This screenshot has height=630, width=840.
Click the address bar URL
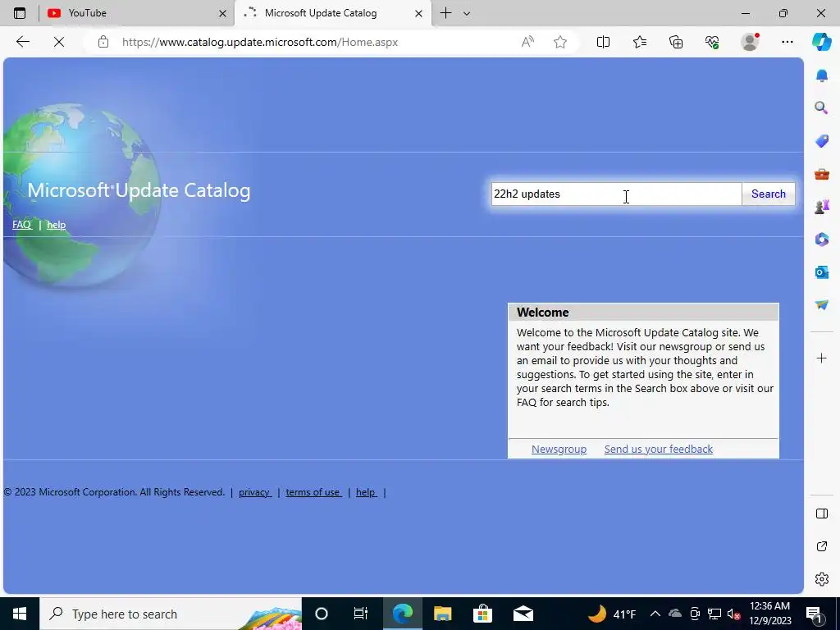[x=260, y=42]
